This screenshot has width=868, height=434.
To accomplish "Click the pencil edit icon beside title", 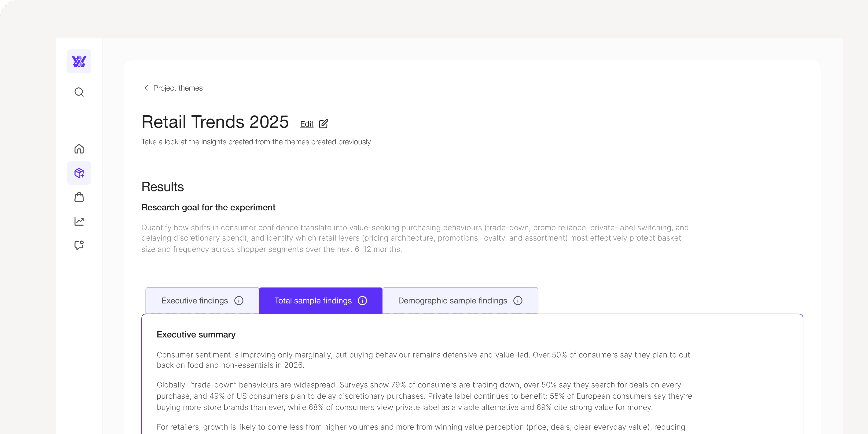I will [324, 124].
